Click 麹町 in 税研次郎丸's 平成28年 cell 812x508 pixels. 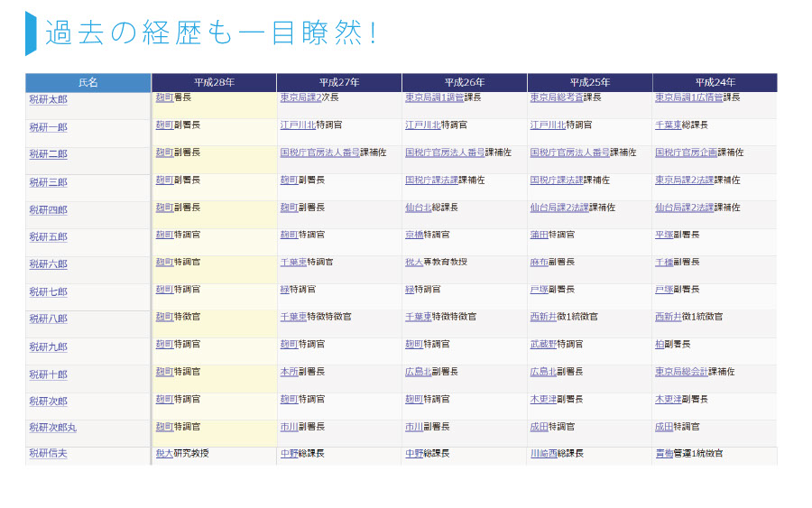[165, 427]
